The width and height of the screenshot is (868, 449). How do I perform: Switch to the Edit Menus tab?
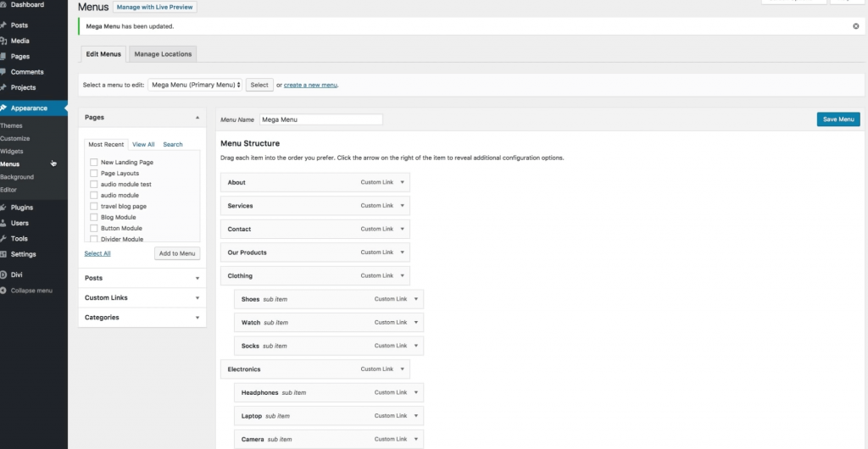(x=103, y=53)
